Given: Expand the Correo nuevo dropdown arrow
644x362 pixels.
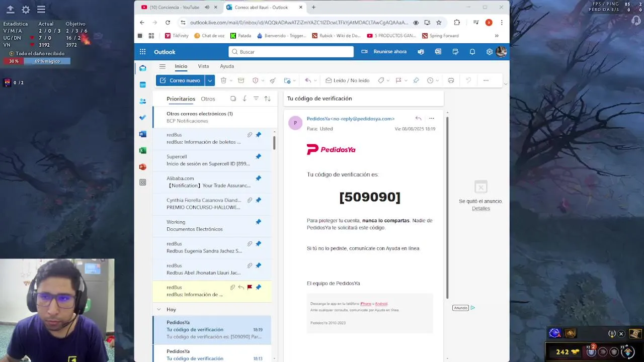Looking at the screenshot, I should click(x=210, y=80).
